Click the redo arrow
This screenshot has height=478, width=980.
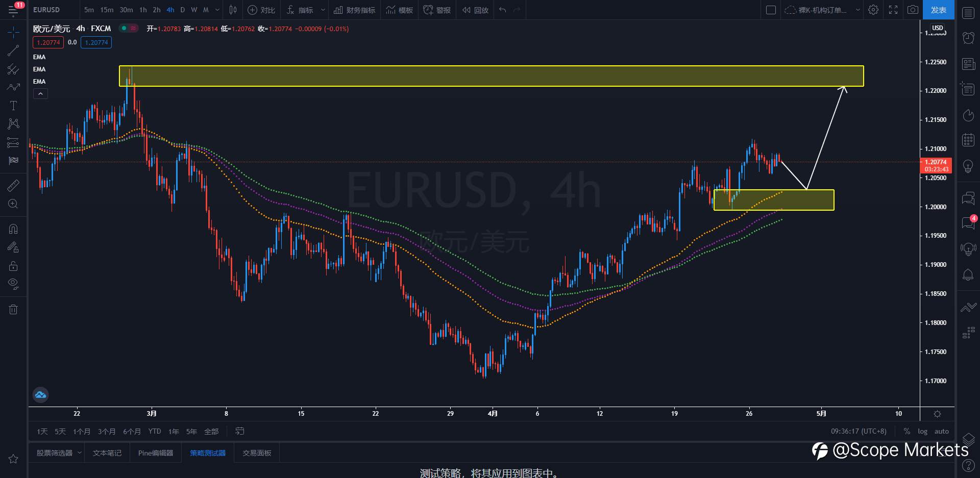click(x=517, y=10)
